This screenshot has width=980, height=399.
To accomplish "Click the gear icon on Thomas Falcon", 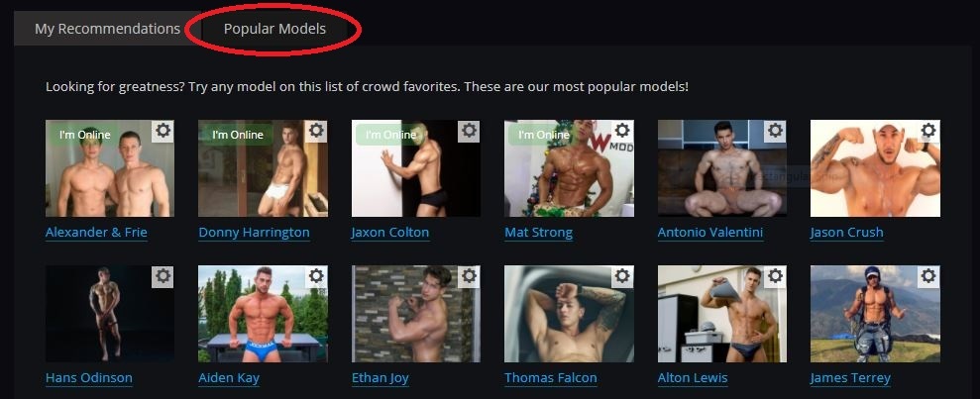I will (x=622, y=276).
